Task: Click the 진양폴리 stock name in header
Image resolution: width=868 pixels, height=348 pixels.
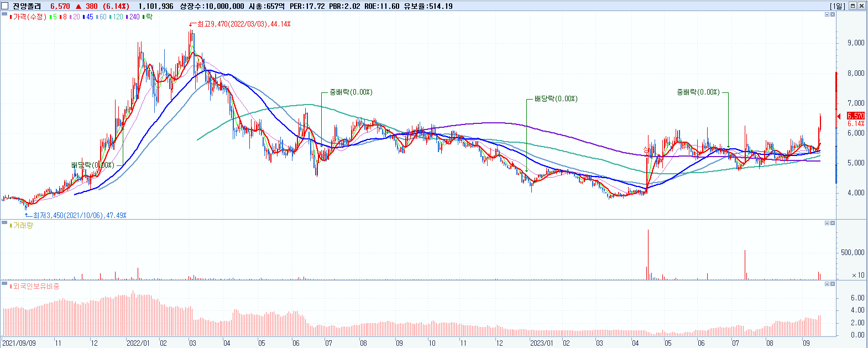Action: click(x=27, y=6)
